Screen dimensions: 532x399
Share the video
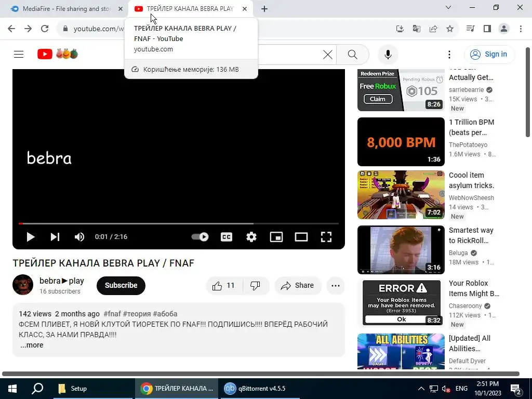click(x=297, y=286)
